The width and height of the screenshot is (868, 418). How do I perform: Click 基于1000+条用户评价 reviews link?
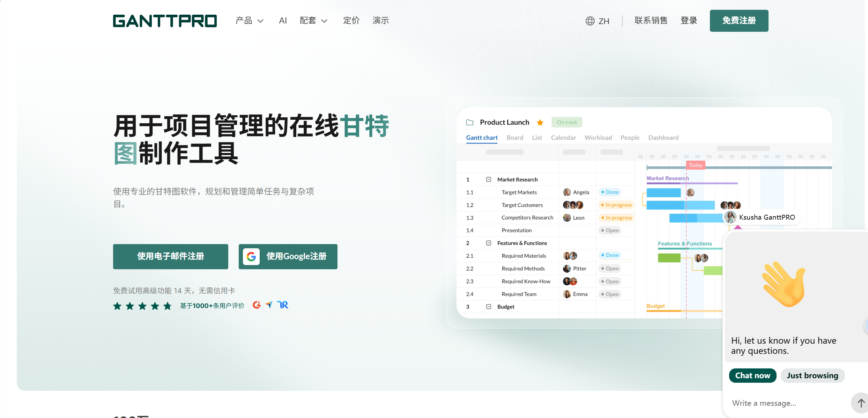[x=212, y=306]
